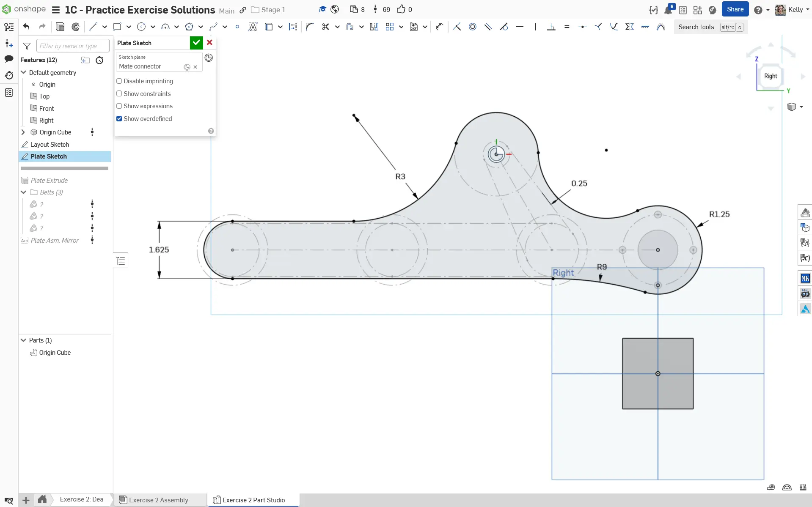This screenshot has height=507, width=812.
Task: Open the notifications bell icon
Action: click(668, 10)
